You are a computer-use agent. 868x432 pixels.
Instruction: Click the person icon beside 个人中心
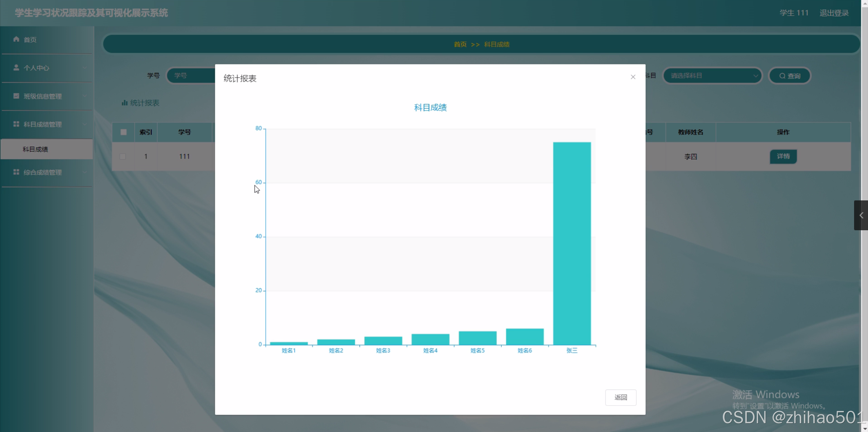(x=16, y=68)
